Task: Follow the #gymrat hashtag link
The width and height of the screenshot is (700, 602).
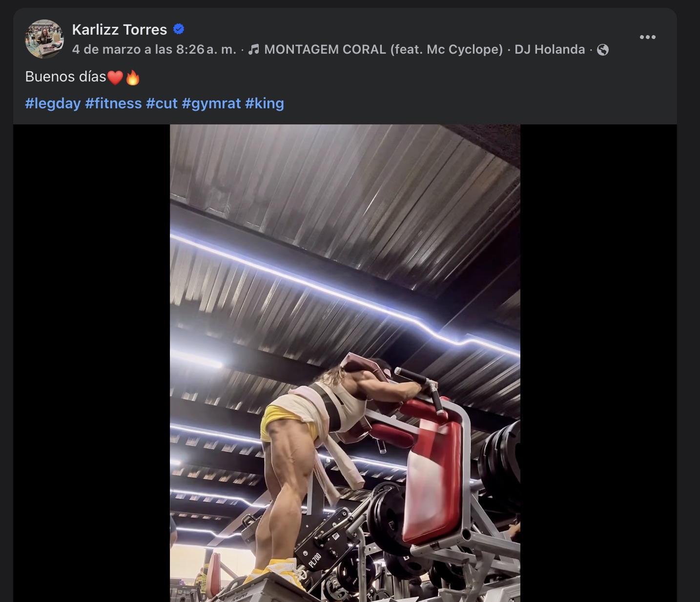Action: pyautogui.click(x=211, y=103)
